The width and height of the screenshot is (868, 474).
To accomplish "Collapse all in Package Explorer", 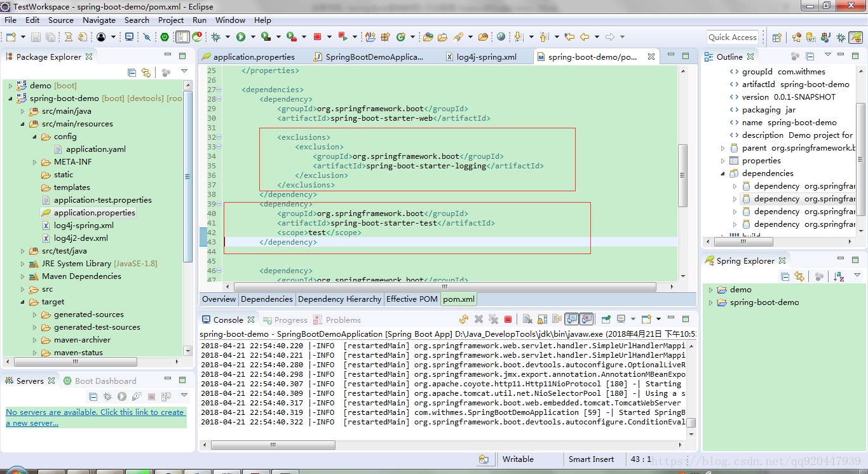I will pos(132,72).
